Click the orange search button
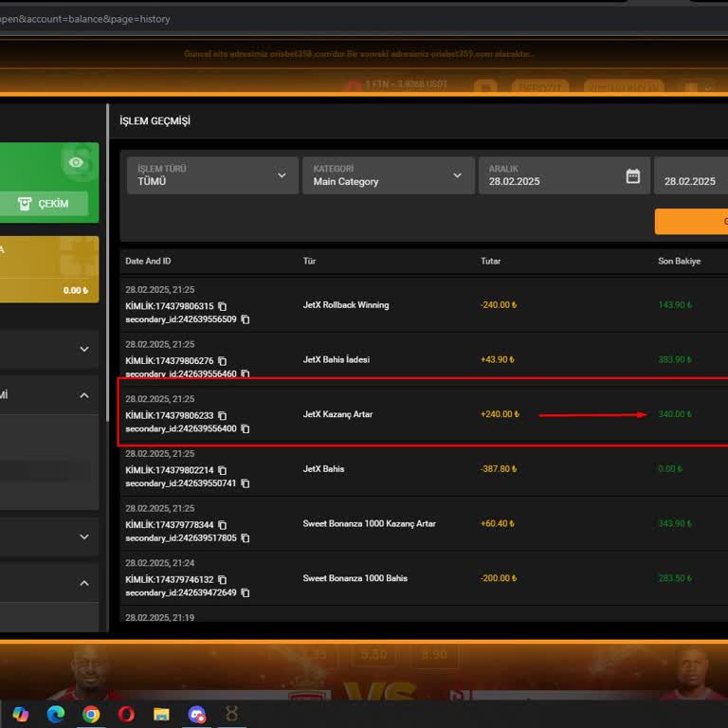This screenshot has width=728, height=728. pyautogui.click(x=691, y=221)
